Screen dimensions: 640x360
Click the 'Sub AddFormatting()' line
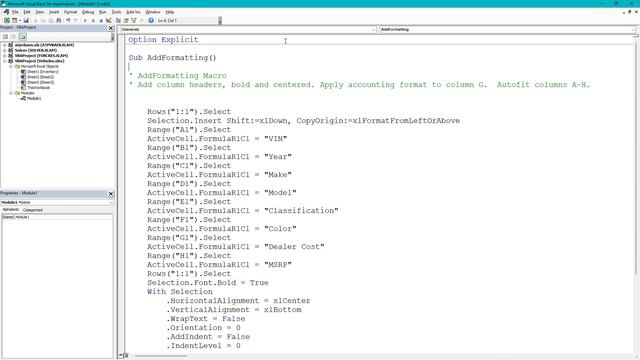click(172, 58)
